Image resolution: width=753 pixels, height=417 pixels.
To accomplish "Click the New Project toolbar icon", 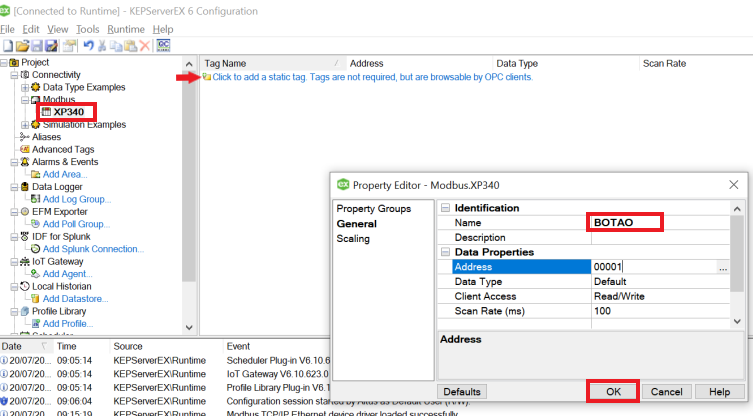I will coord(7,46).
